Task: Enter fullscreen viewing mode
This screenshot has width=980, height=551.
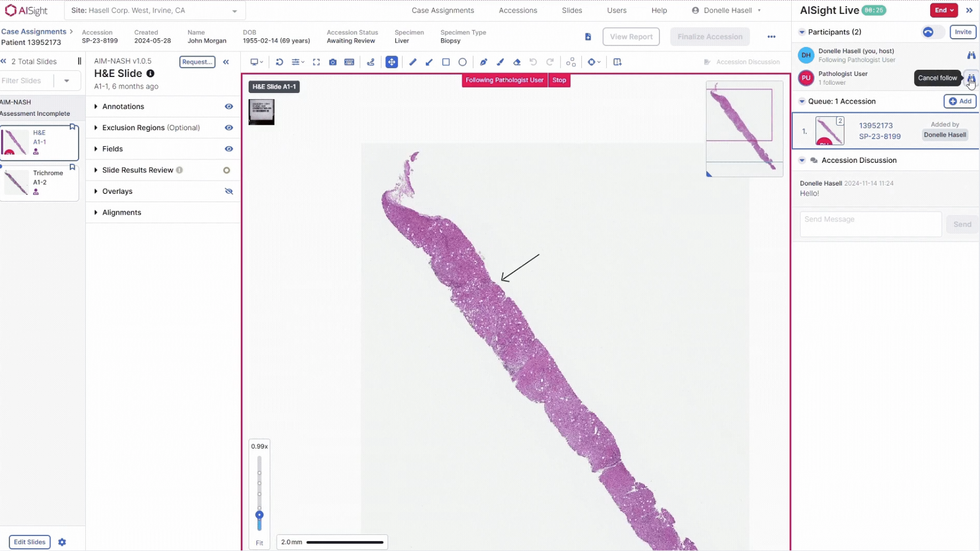Action: pyautogui.click(x=316, y=62)
